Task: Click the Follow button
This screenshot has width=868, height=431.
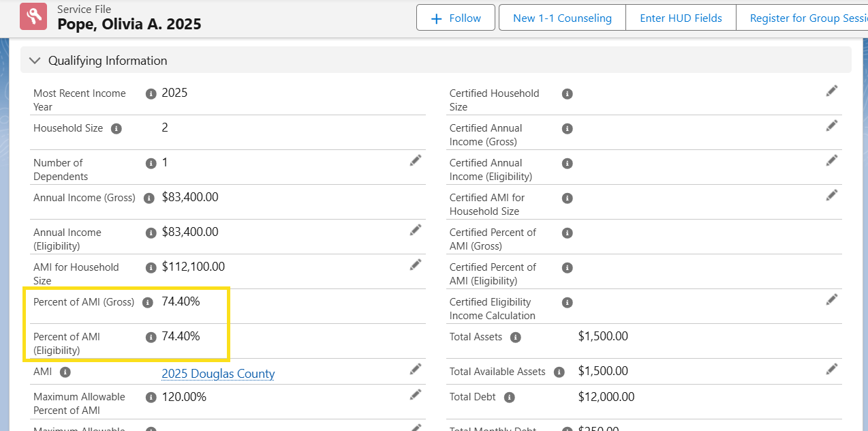Action: (x=456, y=18)
